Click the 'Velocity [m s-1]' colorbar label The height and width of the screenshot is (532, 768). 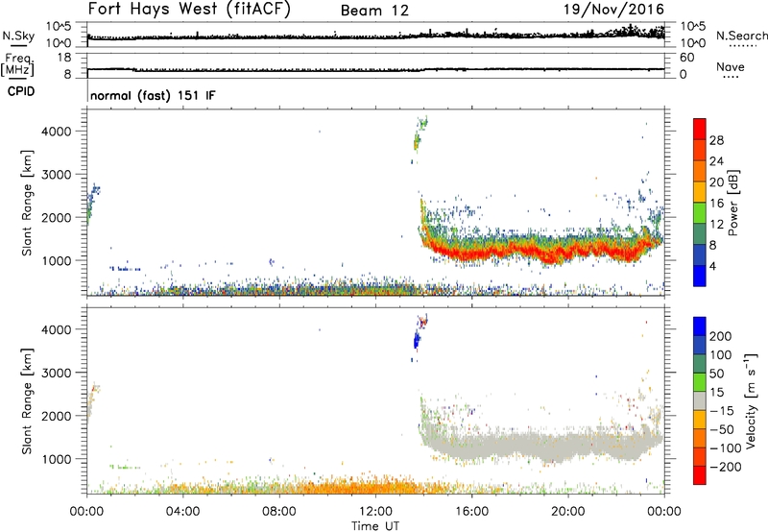(751, 400)
